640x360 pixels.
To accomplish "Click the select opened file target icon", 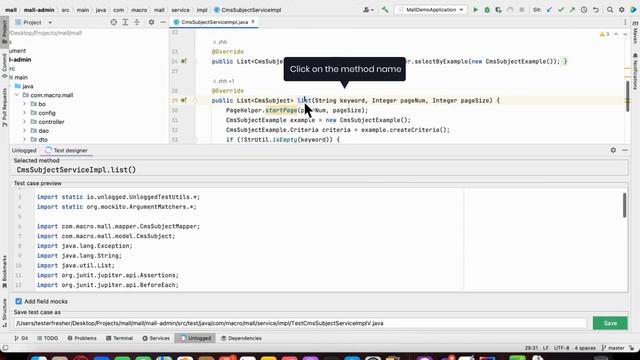I will click(x=113, y=22).
